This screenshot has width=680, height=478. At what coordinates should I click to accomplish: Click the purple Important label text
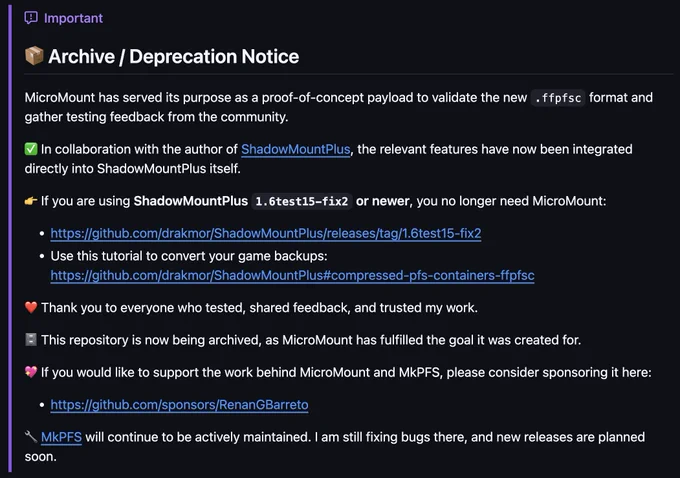tap(73, 18)
